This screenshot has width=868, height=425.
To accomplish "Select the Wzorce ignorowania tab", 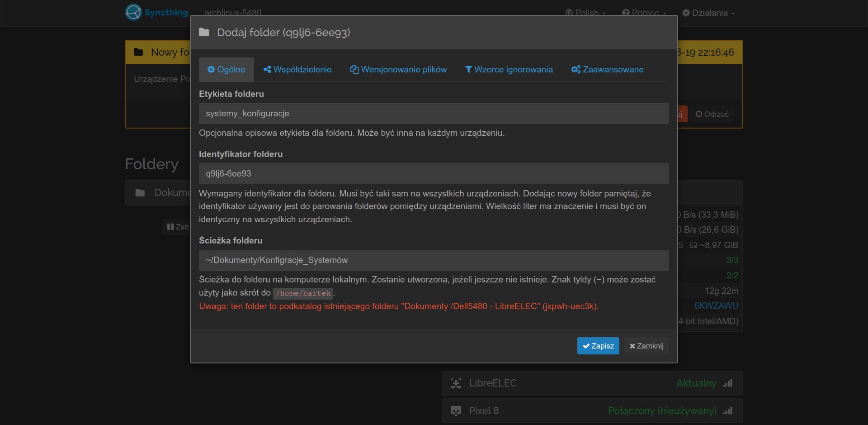I will pos(509,70).
